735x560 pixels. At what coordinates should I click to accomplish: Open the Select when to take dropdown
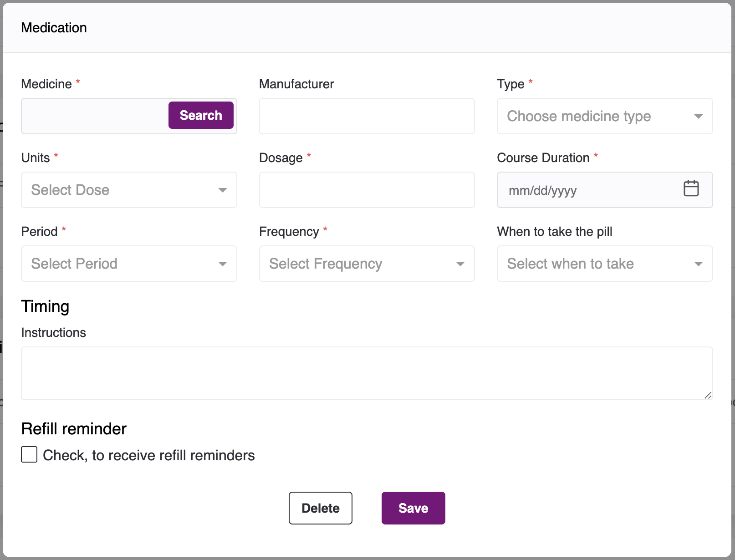coord(592,264)
